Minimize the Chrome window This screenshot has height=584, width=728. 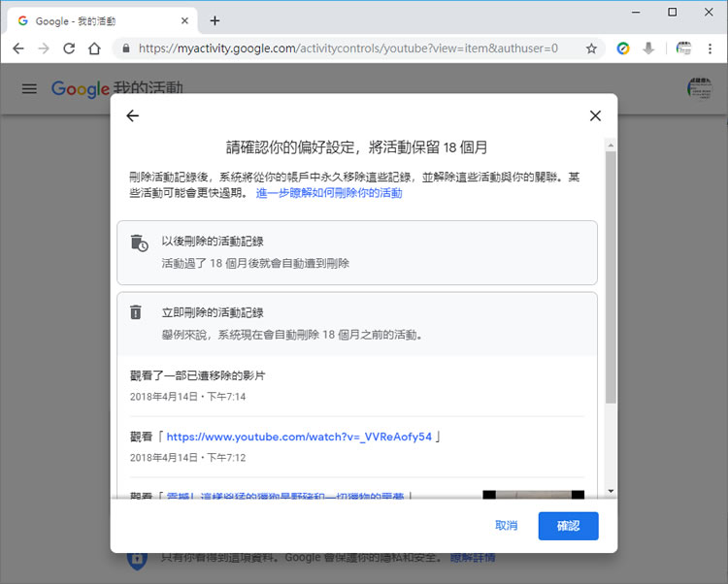click(x=636, y=13)
